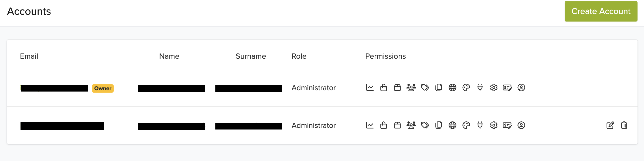Click the plug icon in second row

pos(480,125)
